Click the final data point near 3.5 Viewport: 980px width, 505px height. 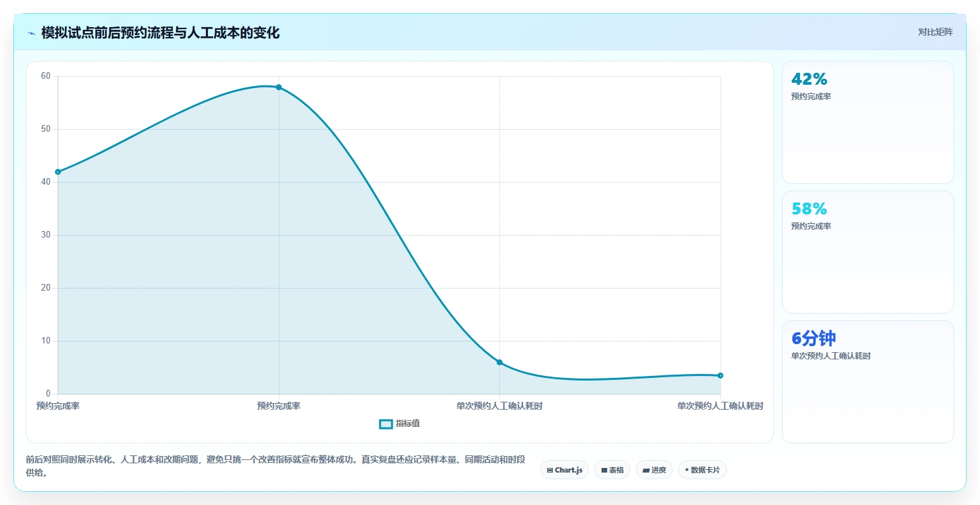tap(720, 375)
